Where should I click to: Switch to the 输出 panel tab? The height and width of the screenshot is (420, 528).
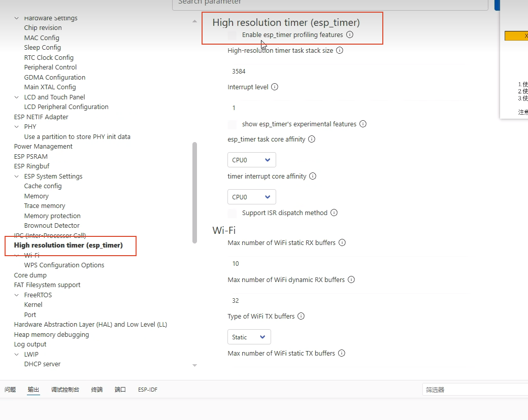[34, 390]
